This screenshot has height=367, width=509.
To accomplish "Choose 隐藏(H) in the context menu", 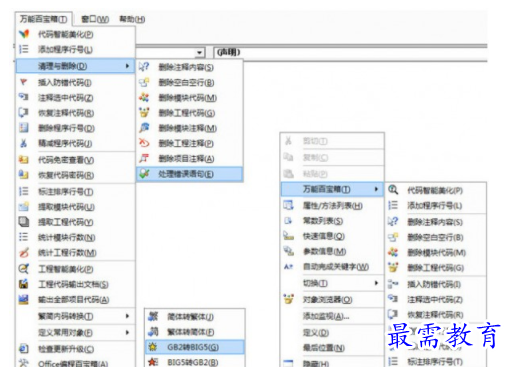I will (x=332, y=363).
